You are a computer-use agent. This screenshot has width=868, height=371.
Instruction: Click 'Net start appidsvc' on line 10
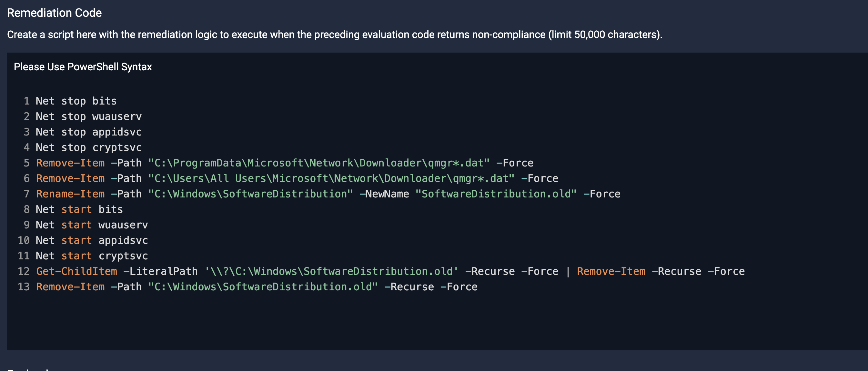[x=92, y=241]
